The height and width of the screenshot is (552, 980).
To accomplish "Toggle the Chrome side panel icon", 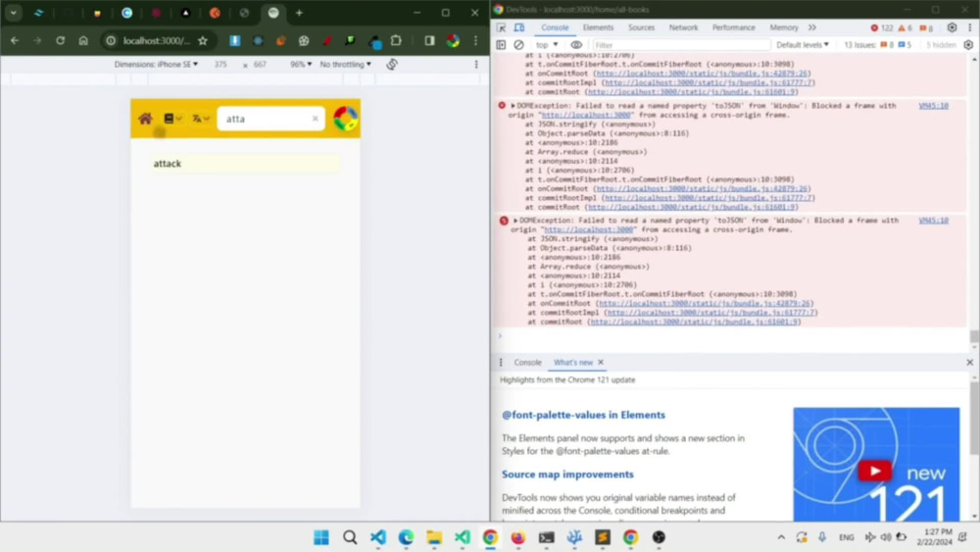I will coord(429,40).
